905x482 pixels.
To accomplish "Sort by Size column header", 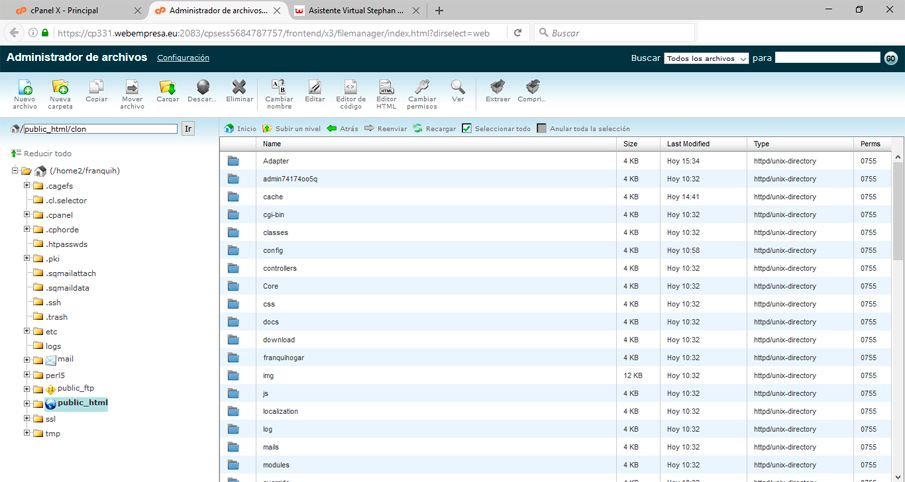I will (638, 144).
